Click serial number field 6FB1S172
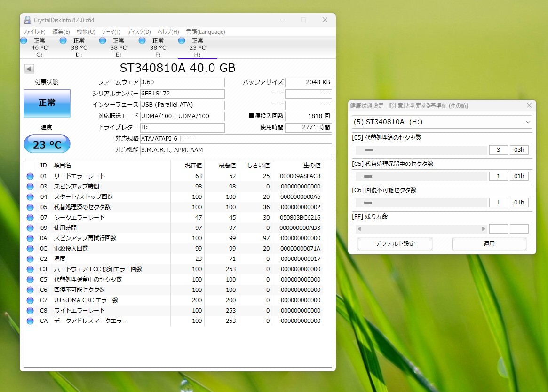548x392 pixels. (183, 94)
